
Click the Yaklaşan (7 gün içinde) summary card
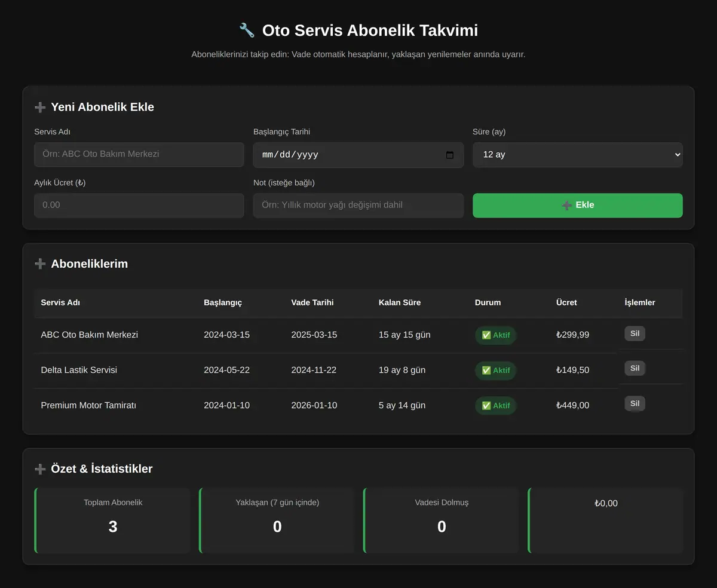coord(277,520)
